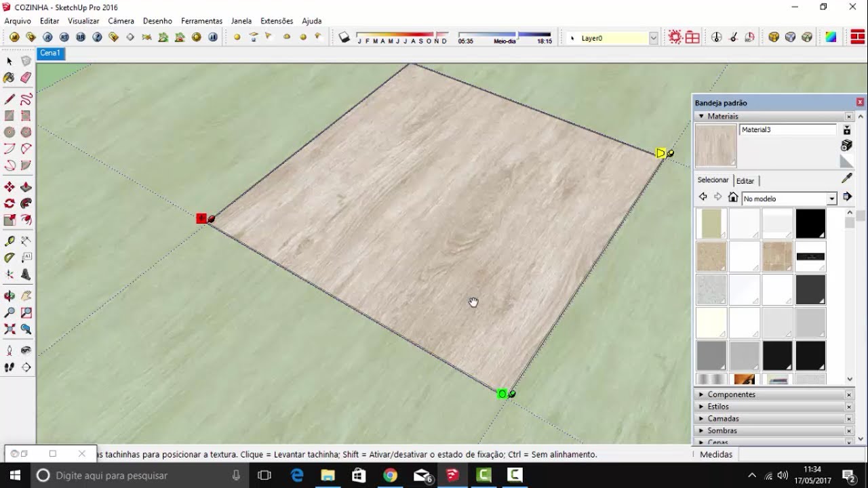Activate the Scale tool

9,220
